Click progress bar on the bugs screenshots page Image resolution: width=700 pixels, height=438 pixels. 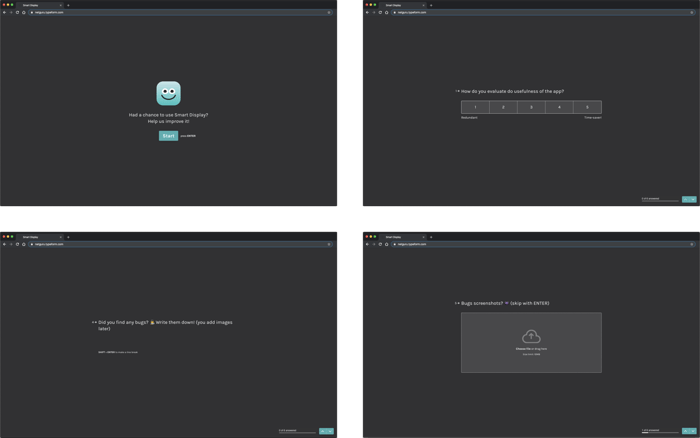click(660, 432)
